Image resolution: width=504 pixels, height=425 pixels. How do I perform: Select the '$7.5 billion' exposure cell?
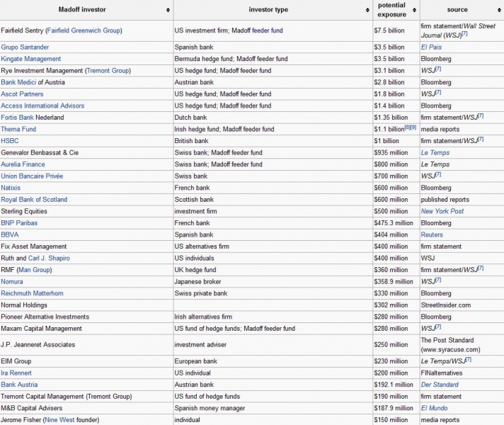396,30
